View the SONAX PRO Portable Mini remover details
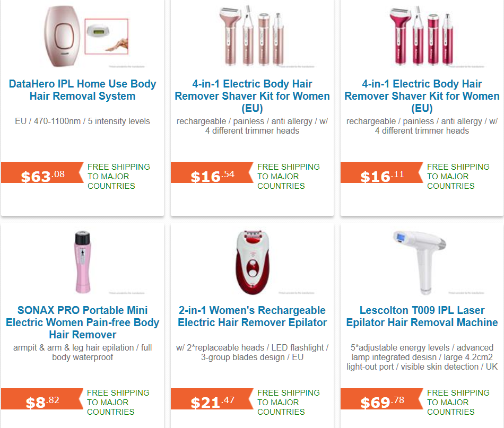Viewport: 504px width, 428px height. (82, 322)
